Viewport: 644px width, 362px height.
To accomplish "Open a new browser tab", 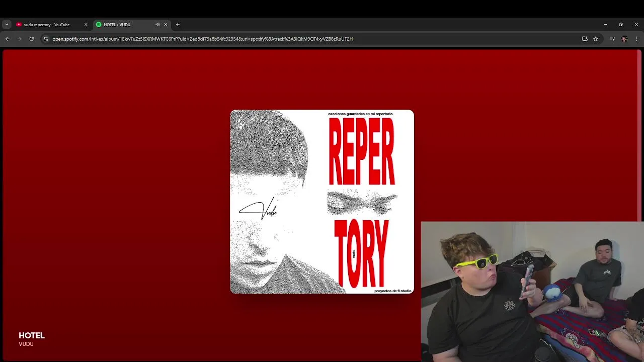I will [x=178, y=25].
